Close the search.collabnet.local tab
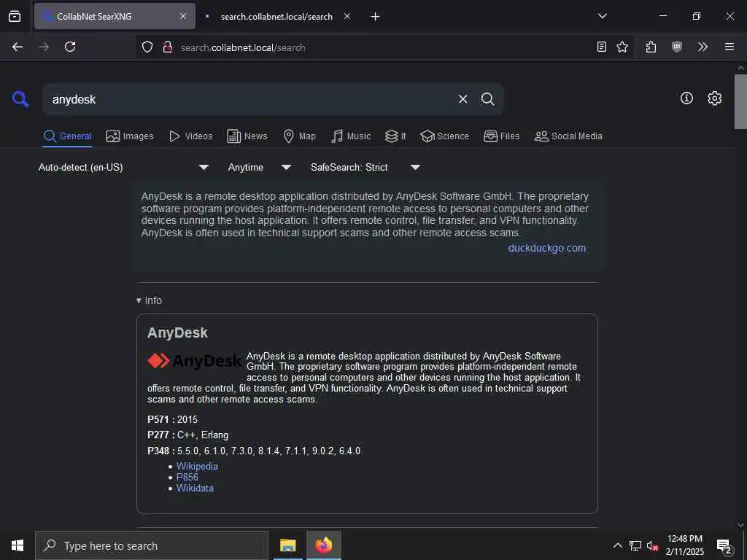Viewport: 747px width, 560px height. coord(347,16)
